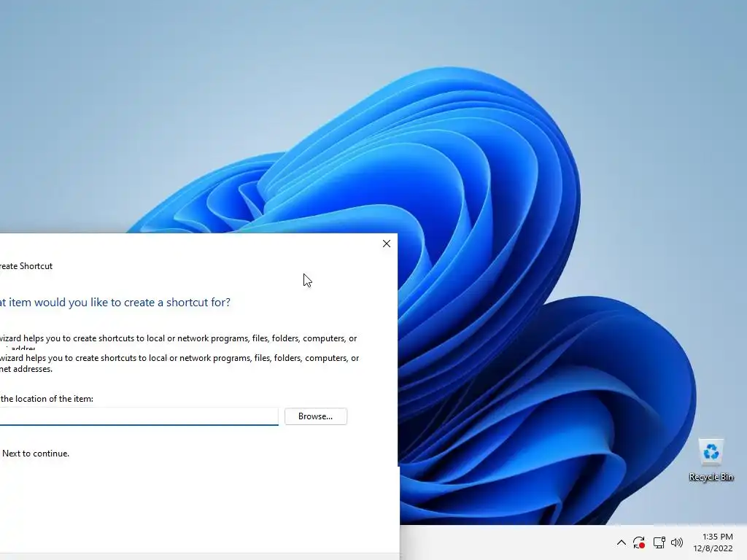The width and height of the screenshot is (747, 560).
Task: Click the 'Create Shortcut' title text
Action: (26, 266)
